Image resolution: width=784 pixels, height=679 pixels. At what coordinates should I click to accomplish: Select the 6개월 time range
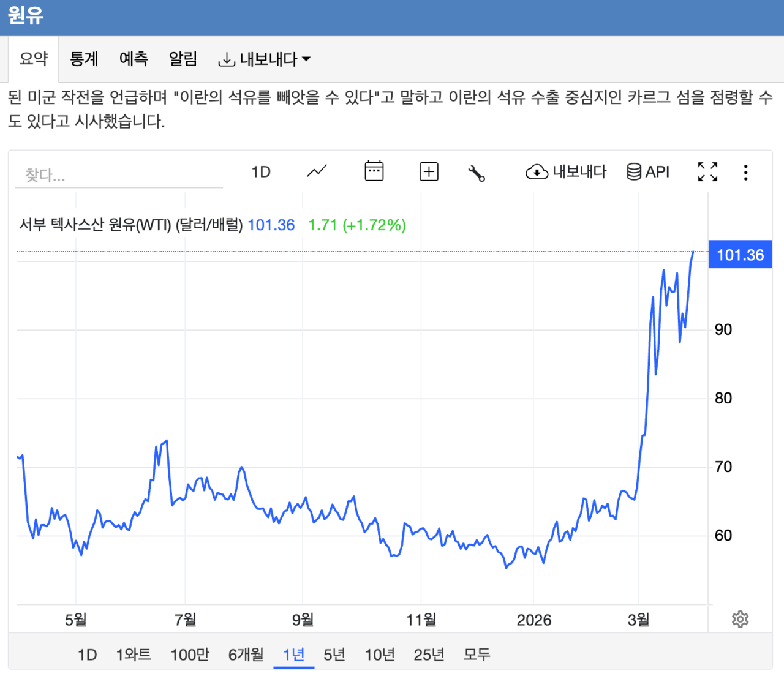(246, 655)
